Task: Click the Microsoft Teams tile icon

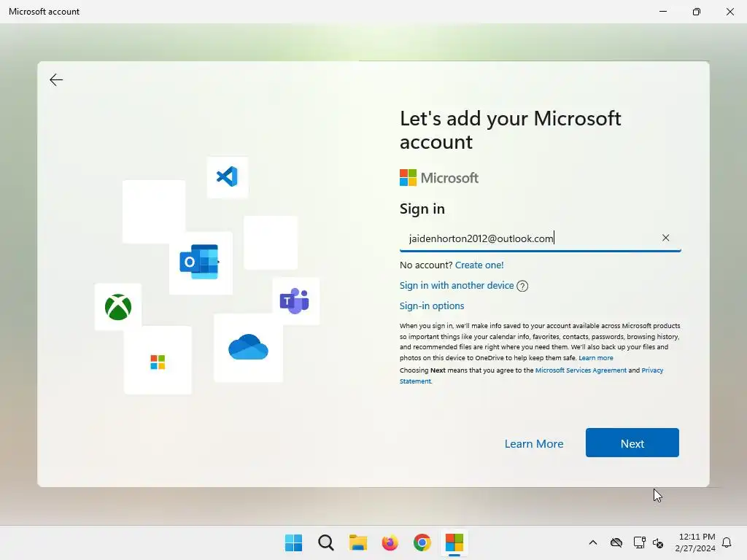Action: [295, 301]
